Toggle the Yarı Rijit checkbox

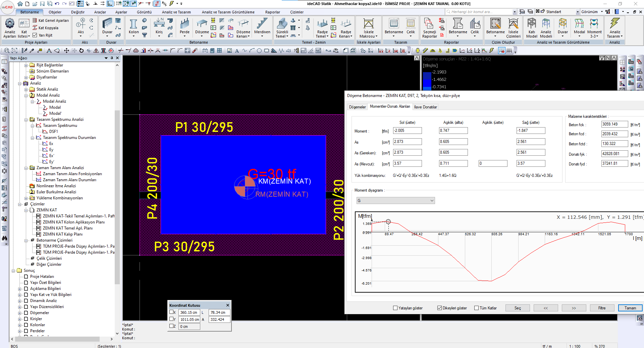(35, 35)
